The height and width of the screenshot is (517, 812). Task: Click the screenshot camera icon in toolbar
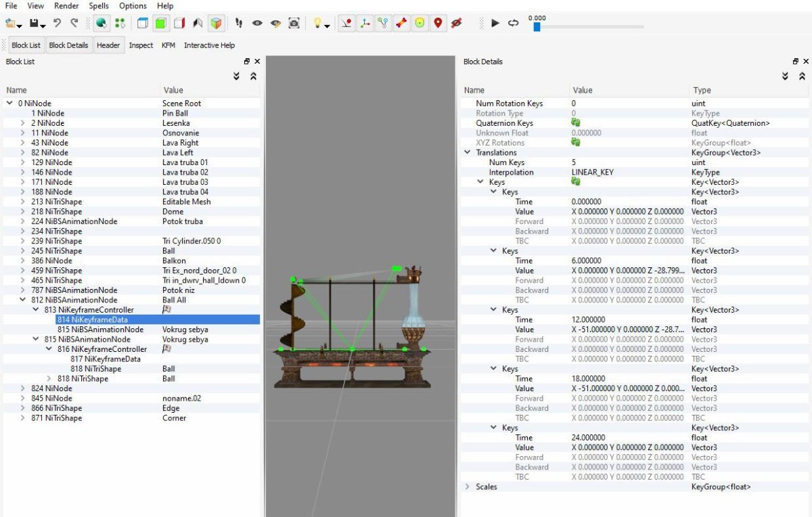pyautogui.click(x=294, y=24)
